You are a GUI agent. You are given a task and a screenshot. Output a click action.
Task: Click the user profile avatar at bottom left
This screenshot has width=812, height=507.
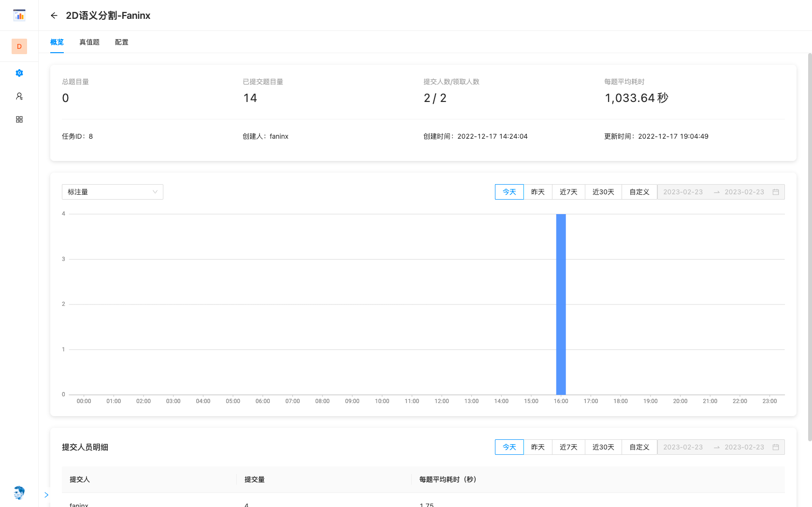click(x=19, y=493)
